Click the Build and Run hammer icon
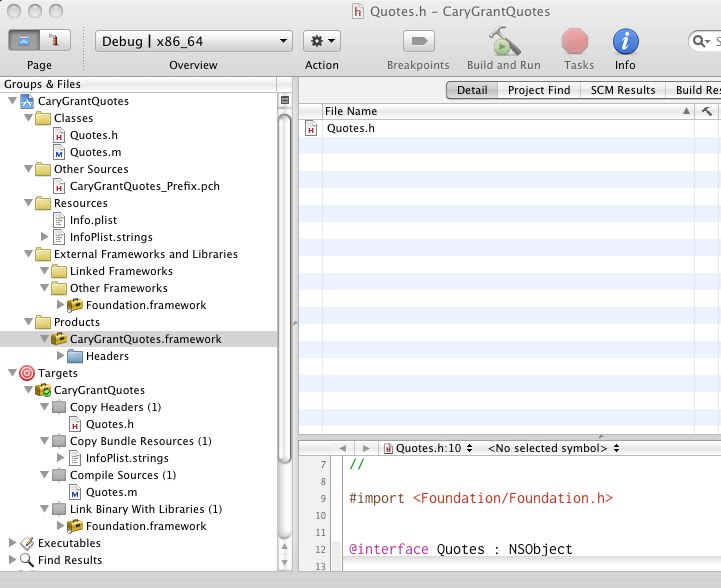721x588 pixels. point(504,41)
